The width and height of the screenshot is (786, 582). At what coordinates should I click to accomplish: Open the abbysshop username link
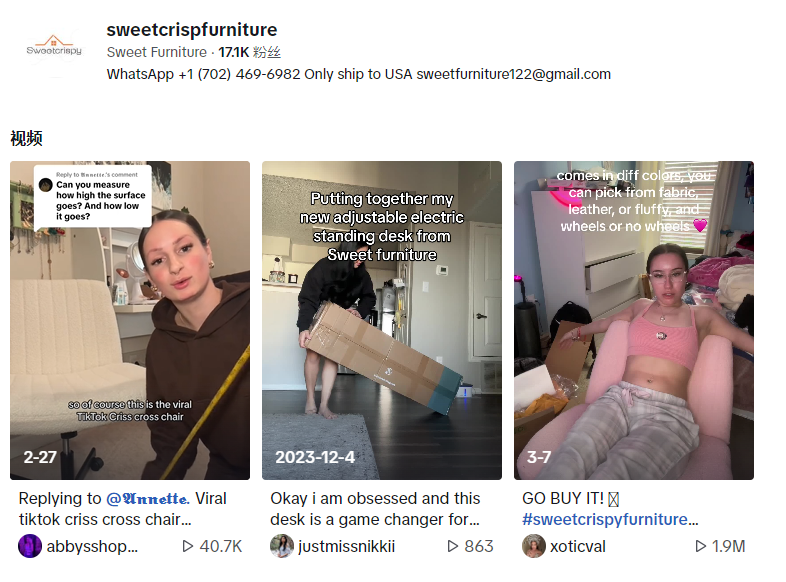(x=92, y=546)
